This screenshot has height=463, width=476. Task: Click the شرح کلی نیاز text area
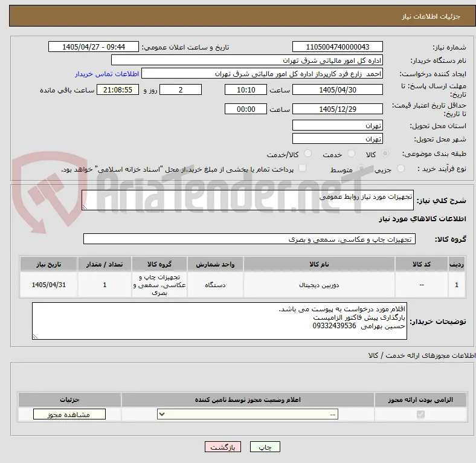pyautogui.click(x=248, y=200)
